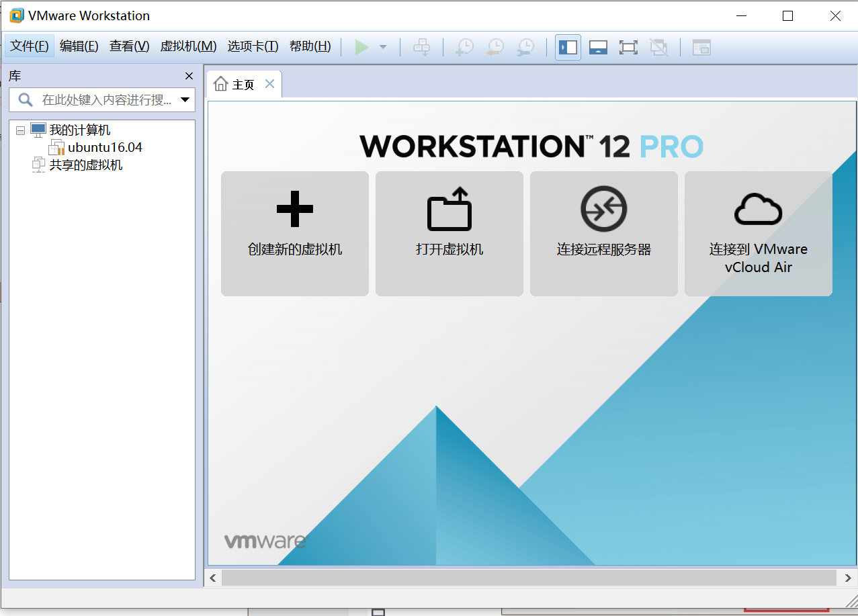Select 共享的虚拟机 in the library
The height and width of the screenshot is (616, 858).
(86, 165)
